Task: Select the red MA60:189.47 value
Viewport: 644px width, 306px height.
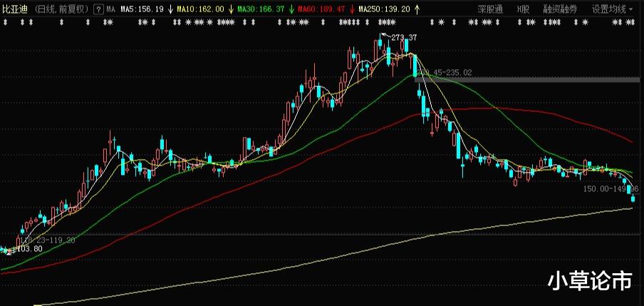Action: click(x=321, y=9)
